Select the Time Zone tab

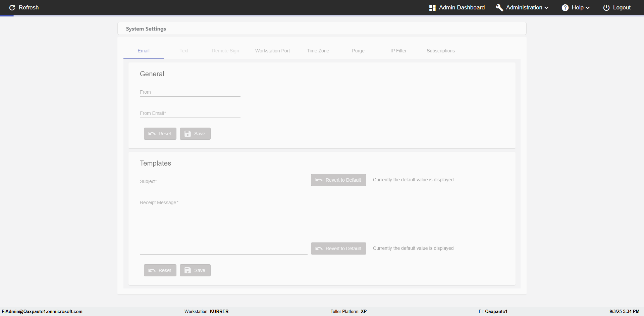click(318, 51)
